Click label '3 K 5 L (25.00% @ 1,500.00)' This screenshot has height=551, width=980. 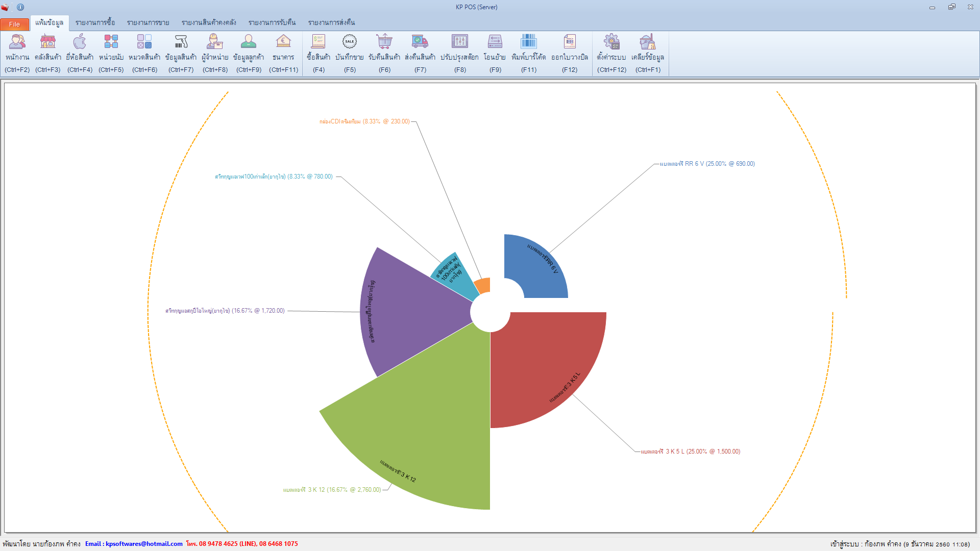691,452
